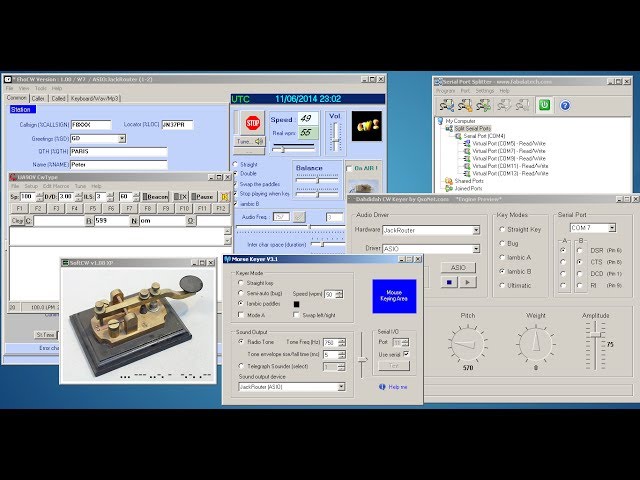
Task: Click the Morse Keyer V3.1 title bar icon
Action: [228, 259]
